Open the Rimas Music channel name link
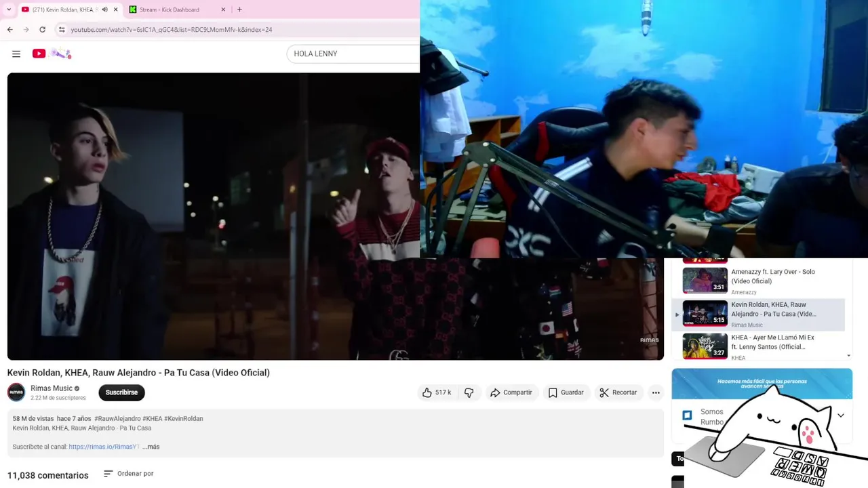Screen dimensions: 868x488 click(x=52, y=388)
